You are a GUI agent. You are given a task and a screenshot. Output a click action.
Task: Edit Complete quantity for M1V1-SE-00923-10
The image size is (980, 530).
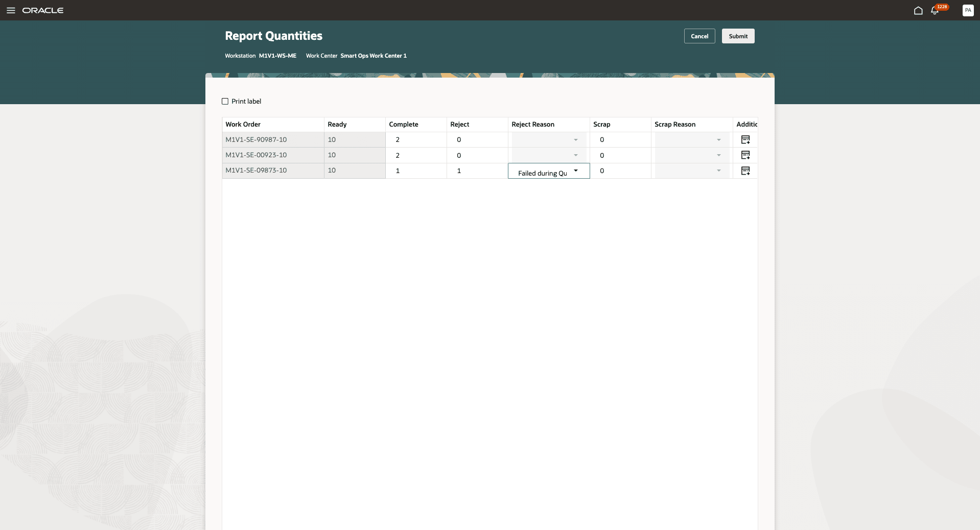pyautogui.click(x=416, y=155)
